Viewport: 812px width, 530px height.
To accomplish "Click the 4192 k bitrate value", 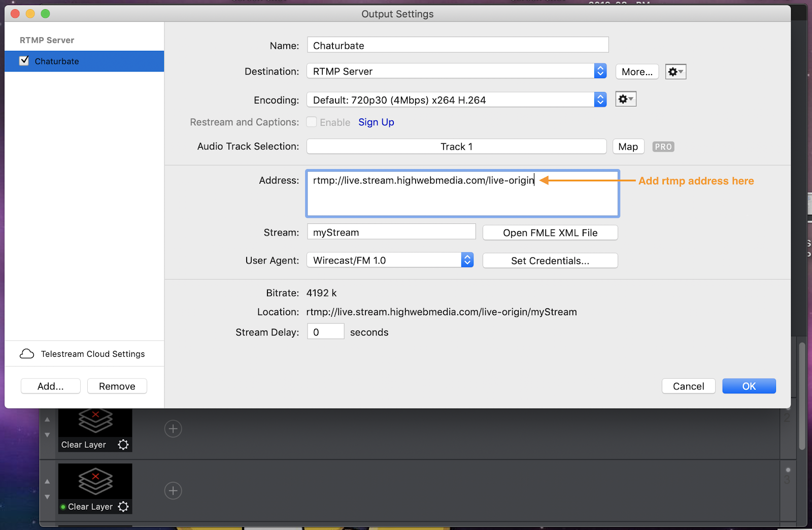I will [x=322, y=293].
